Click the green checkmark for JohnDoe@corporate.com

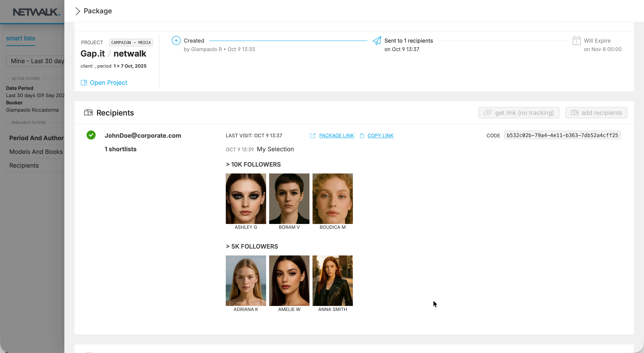coord(91,135)
